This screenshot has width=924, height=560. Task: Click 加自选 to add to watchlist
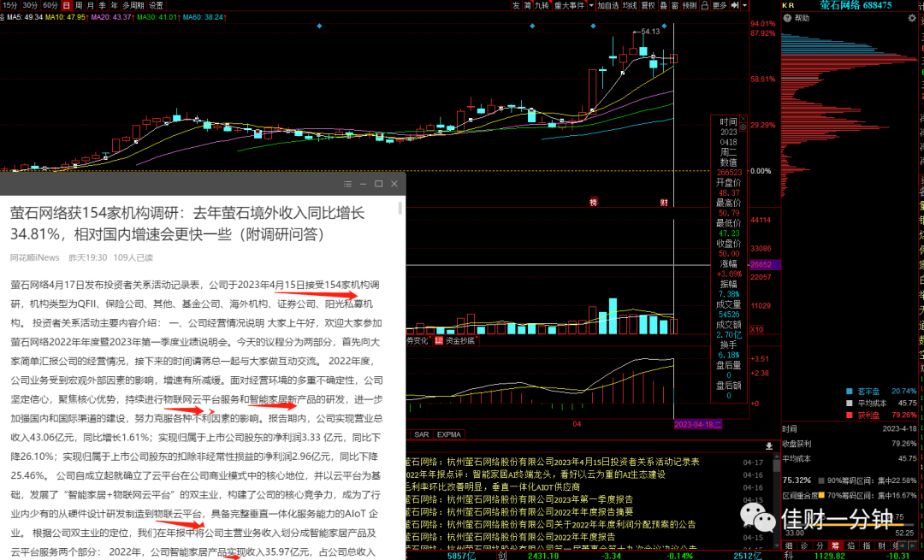click(608, 5)
